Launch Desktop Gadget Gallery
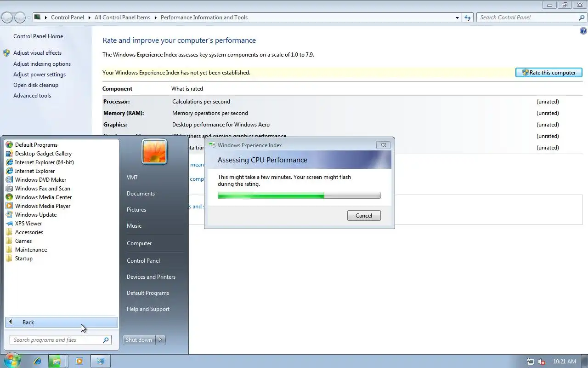The height and width of the screenshot is (368, 588). coord(43,154)
